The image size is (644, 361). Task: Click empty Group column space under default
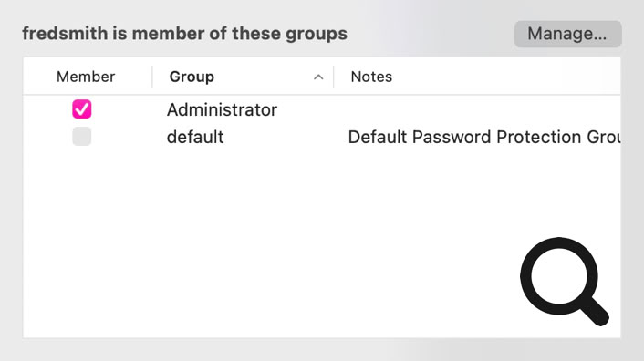(x=243, y=230)
